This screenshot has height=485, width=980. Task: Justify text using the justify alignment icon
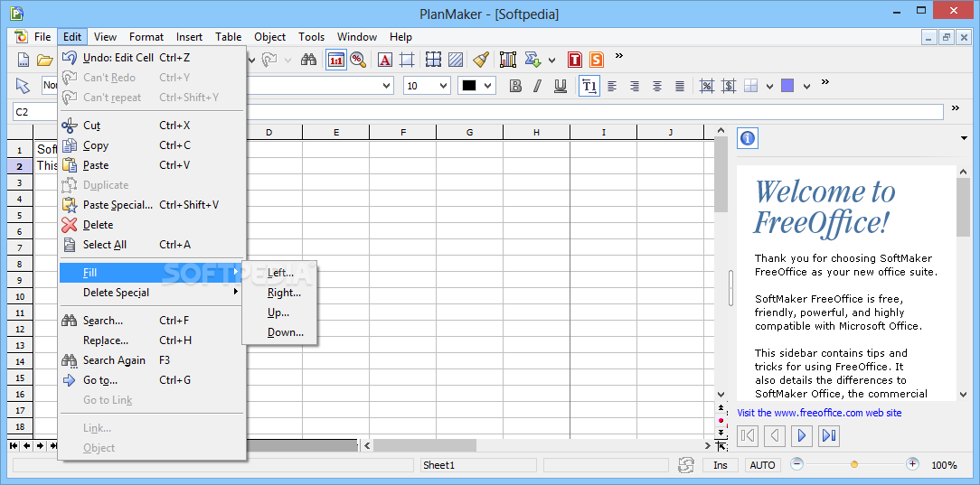click(x=680, y=86)
